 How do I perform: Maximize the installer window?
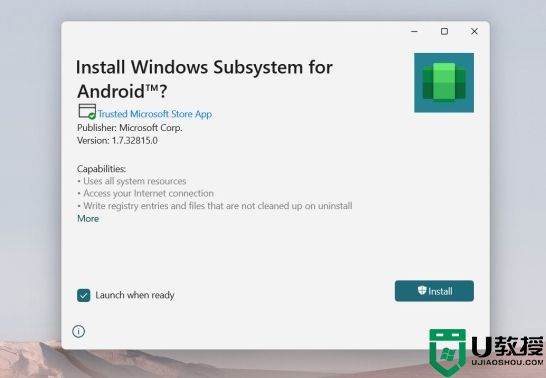pos(444,31)
